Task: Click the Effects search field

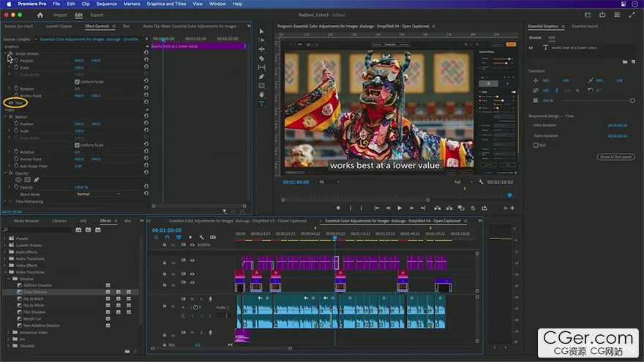Action: [x=39, y=230]
